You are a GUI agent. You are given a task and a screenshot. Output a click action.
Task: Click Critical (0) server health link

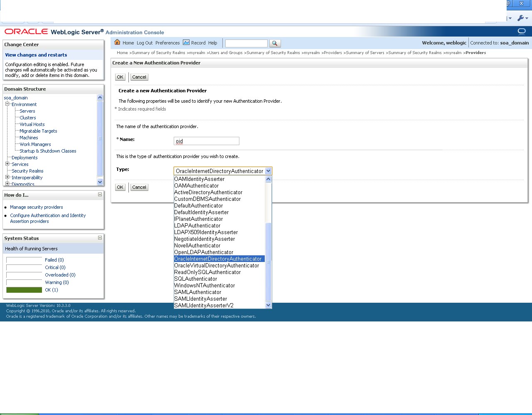[x=55, y=267]
